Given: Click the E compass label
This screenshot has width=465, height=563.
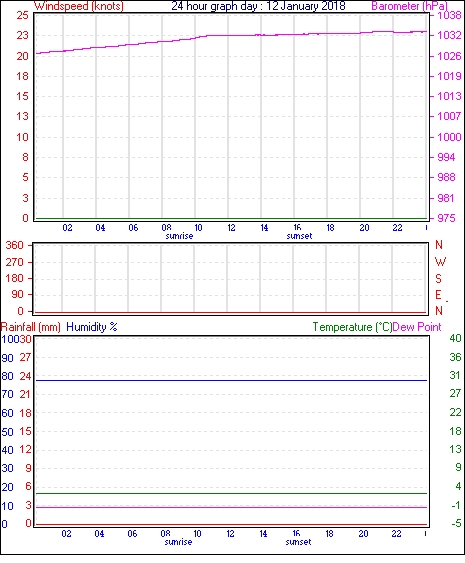Looking at the screenshot, I should click(438, 295).
